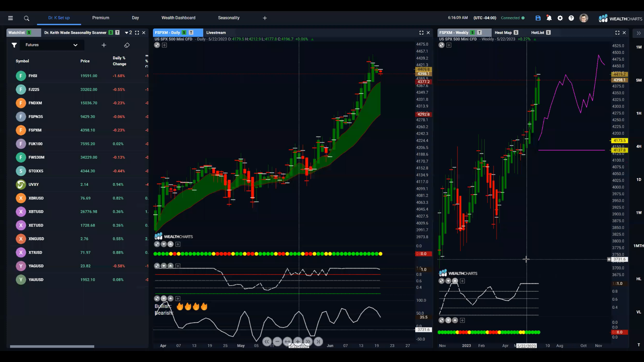The width and height of the screenshot is (644, 362).
Task: Zoom in the daily chart with plus control
Action: (298, 342)
